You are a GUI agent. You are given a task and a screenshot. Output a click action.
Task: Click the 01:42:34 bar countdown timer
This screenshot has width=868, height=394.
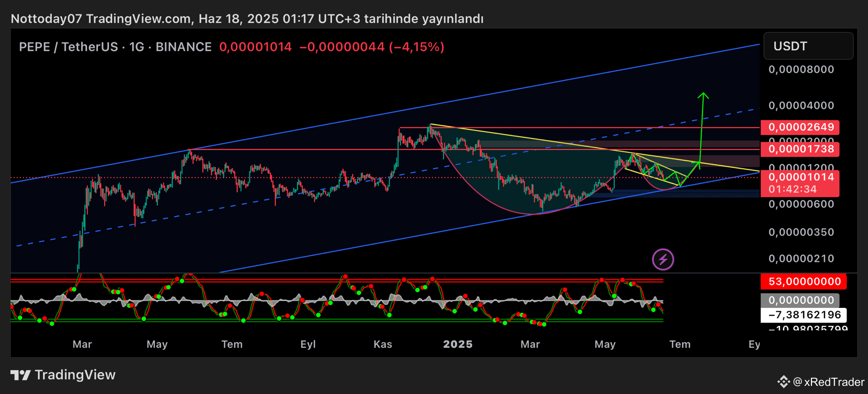click(792, 189)
